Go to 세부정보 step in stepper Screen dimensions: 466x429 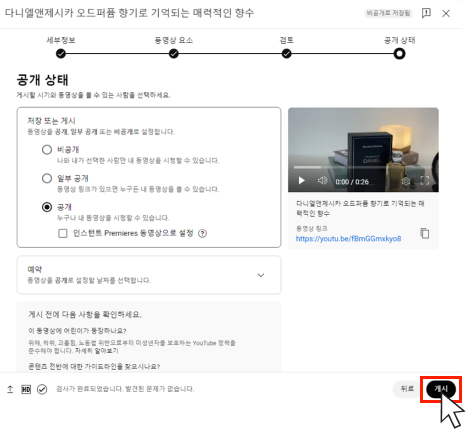[61, 54]
